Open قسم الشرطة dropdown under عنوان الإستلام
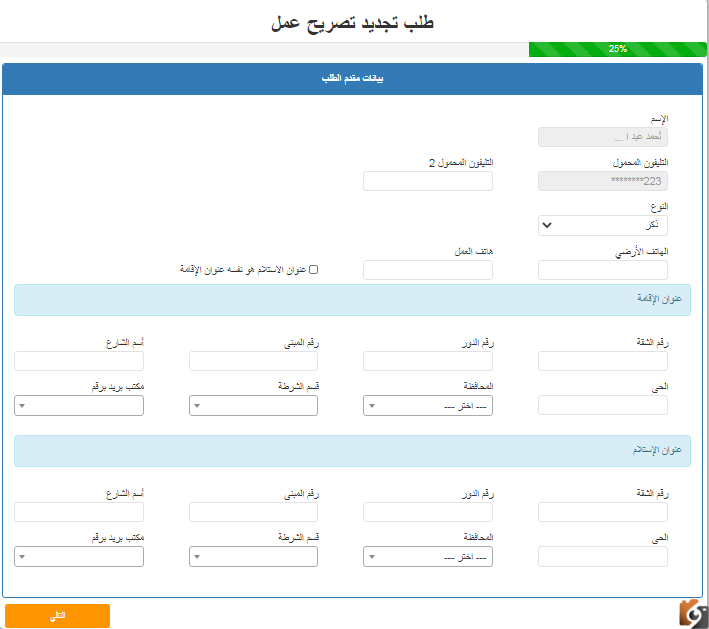Screen dimensions: 709x629 point(253,557)
